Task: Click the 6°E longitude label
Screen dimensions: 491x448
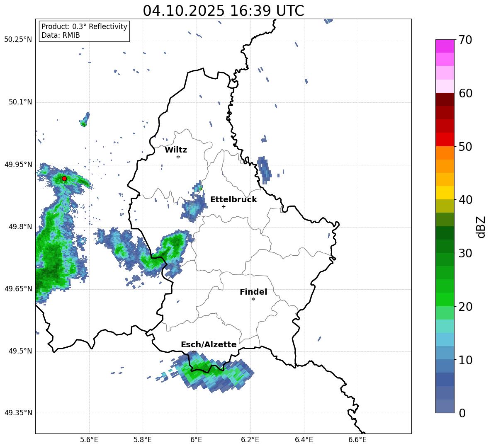Action: (x=196, y=440)
